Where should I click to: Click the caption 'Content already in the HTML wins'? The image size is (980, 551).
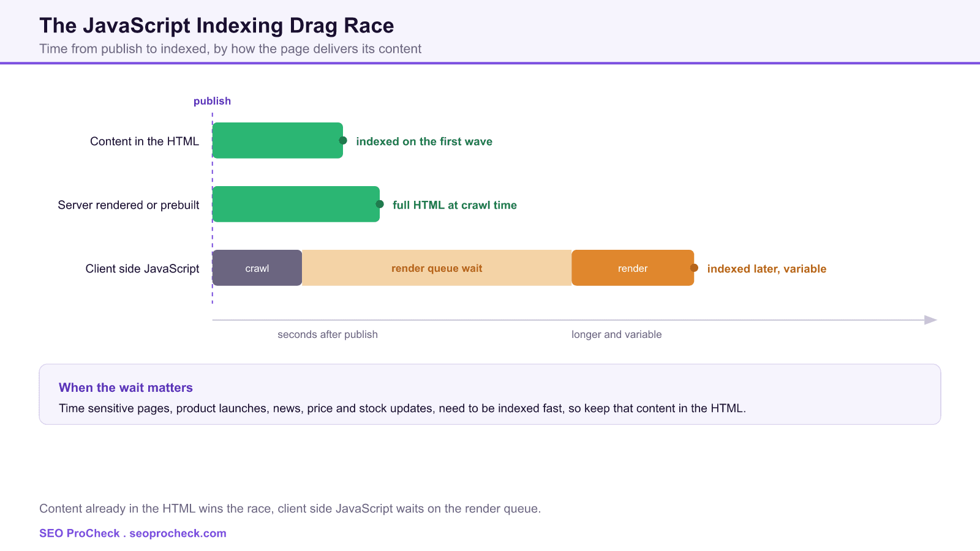click(x=290, y=509)
